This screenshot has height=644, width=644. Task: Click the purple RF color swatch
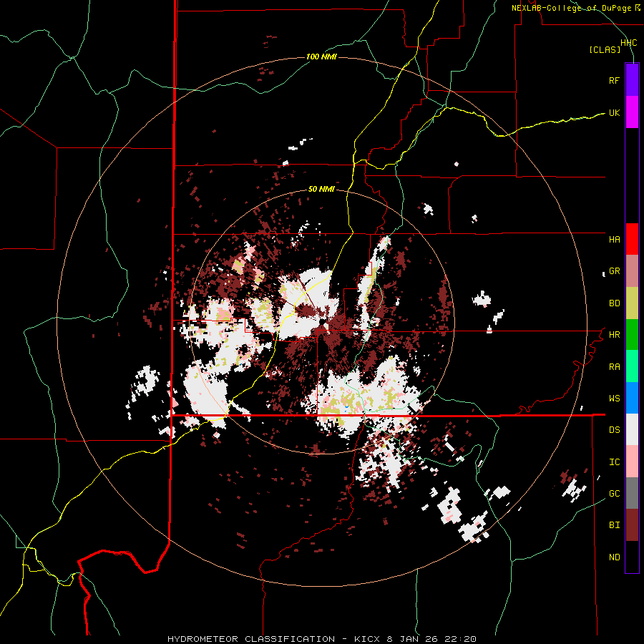632,80
